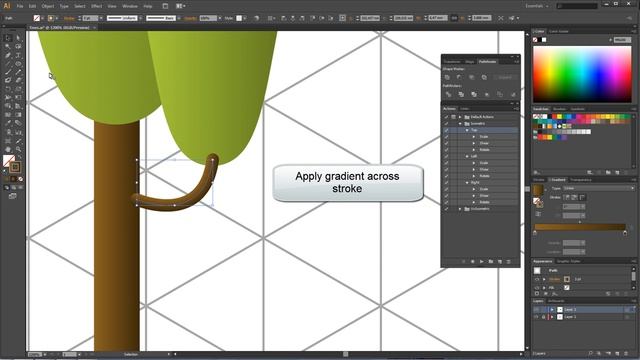Hide Stroke attribute in Appearance panel

[x=537, y=279]
